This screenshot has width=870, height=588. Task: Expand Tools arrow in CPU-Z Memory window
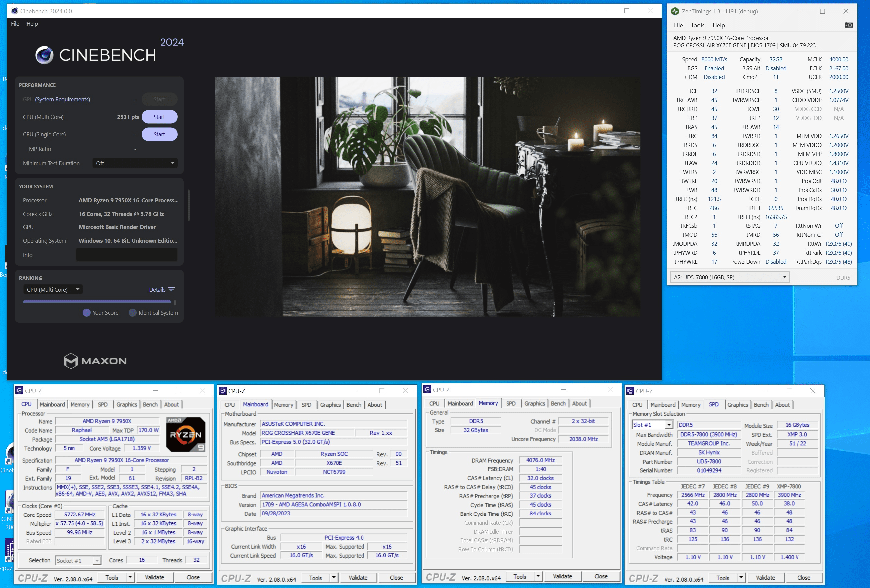click(x=538, y=577)
